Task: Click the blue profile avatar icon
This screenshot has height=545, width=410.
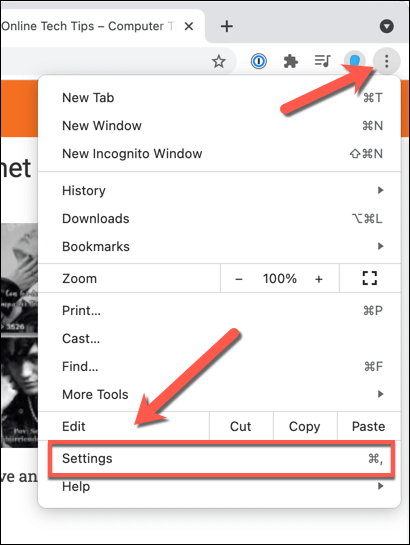Action: click(x=354, y=60)
